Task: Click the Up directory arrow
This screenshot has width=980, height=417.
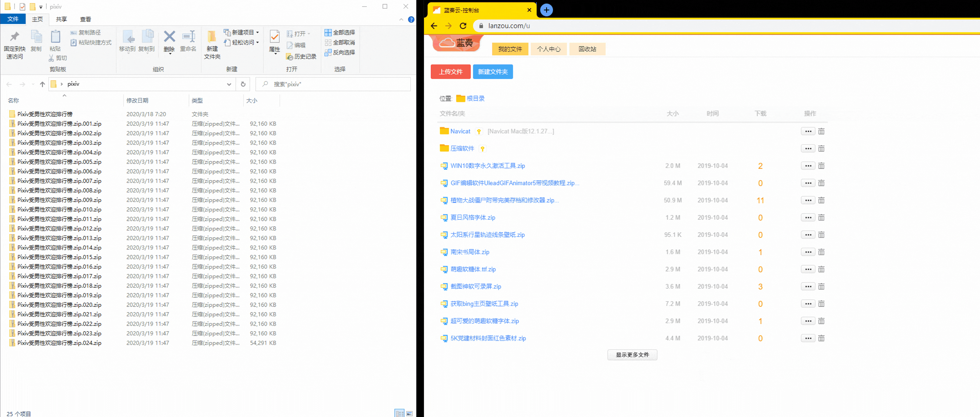Action: [x=42, y=84]
